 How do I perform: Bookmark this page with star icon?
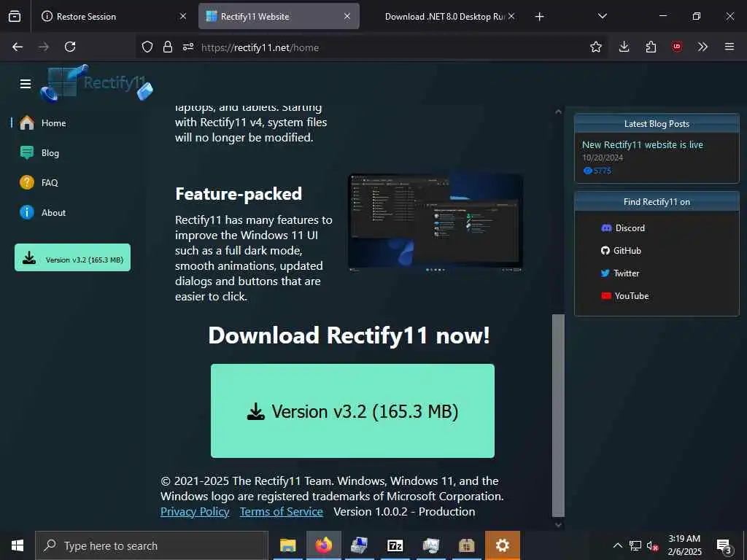click(595, 47)
